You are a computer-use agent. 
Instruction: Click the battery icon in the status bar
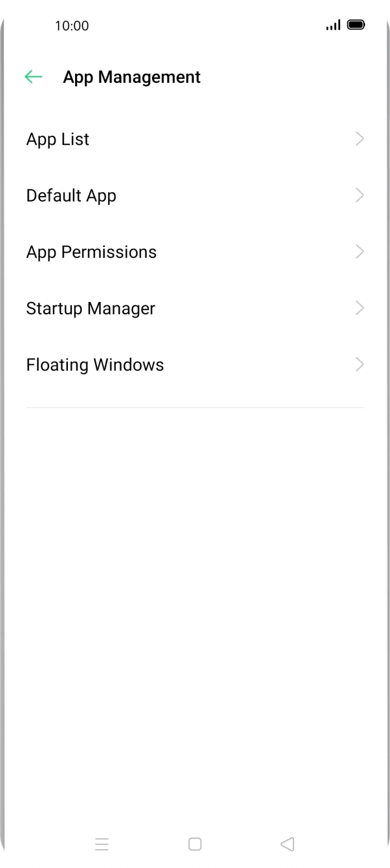click(355, 25)
